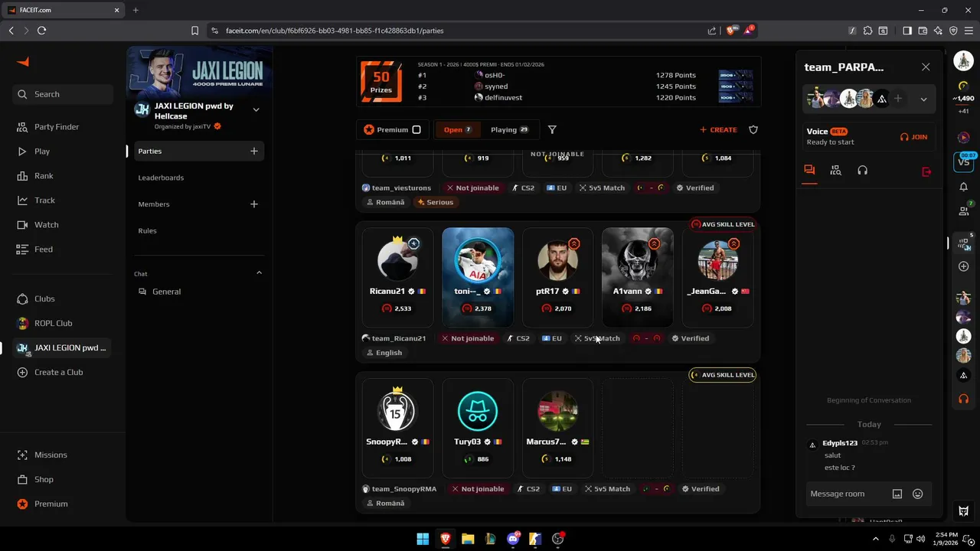Click the plus next to Members
980x551 pixels.
pos(254,204)
